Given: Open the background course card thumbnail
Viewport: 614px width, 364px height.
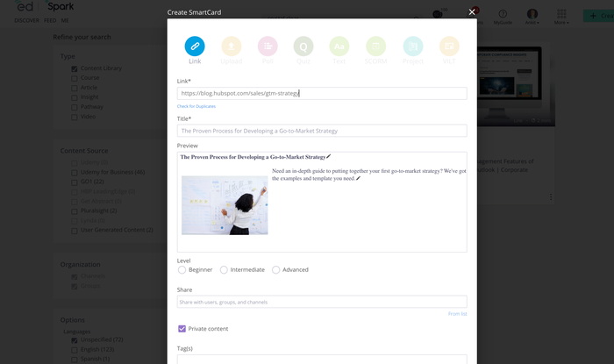Looking at the screenshot, I should point(516,84).
